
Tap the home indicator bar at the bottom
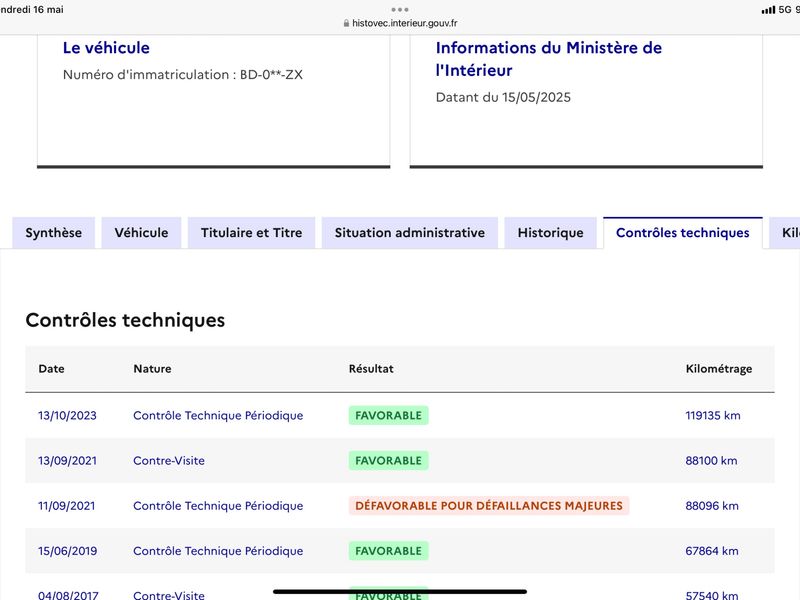[400, 592]
